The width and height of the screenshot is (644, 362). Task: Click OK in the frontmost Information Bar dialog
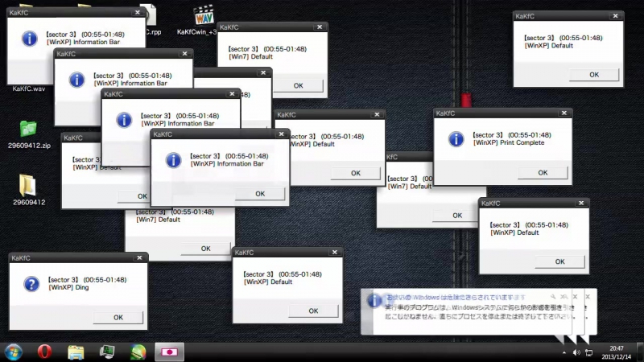click(260, 194)
